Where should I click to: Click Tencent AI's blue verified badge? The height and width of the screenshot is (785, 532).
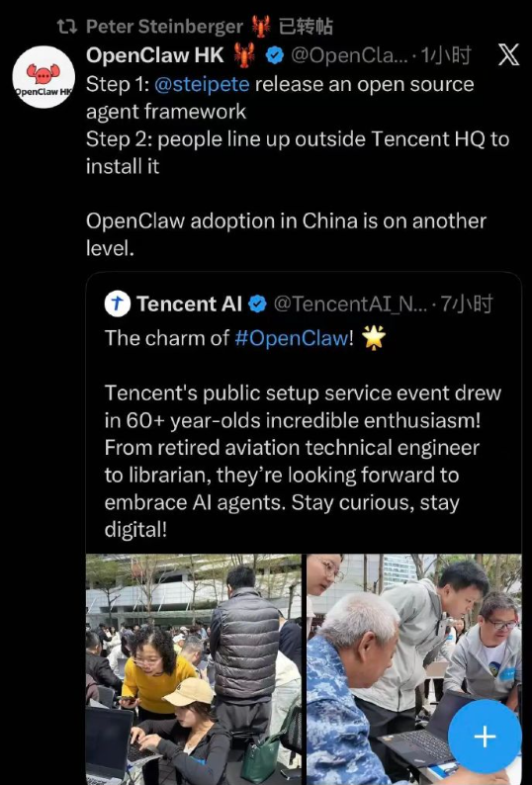tap(257, 304)
